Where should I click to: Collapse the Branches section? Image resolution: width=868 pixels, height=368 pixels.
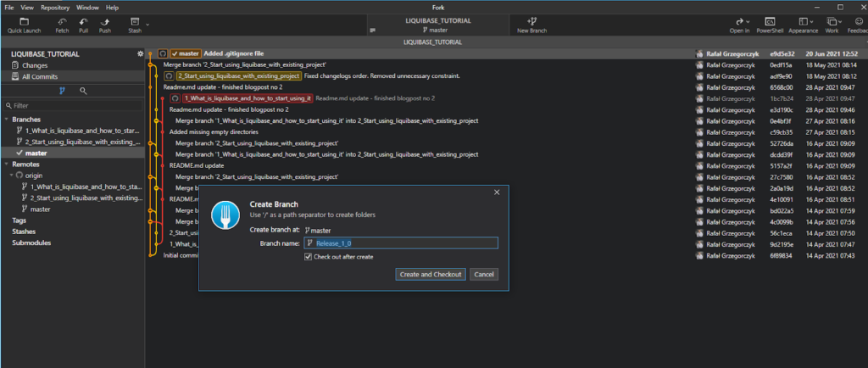tap(7, 120)
